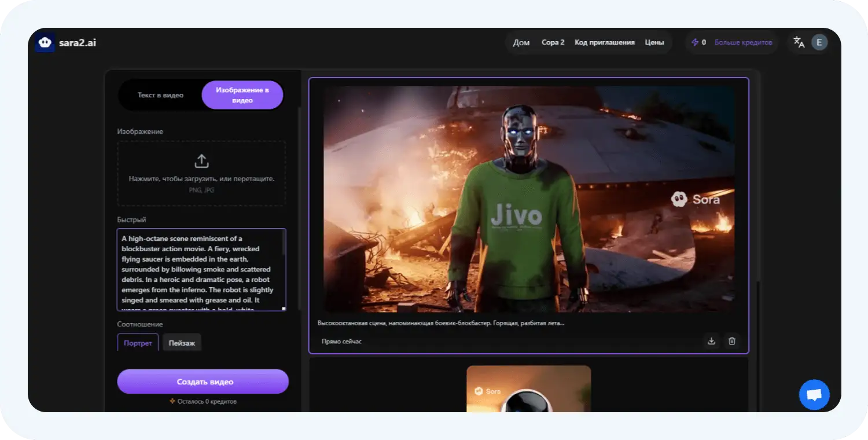Open the second Sora video thumbnail
Viewport: 868px width, 440px height.
point(528,388)
